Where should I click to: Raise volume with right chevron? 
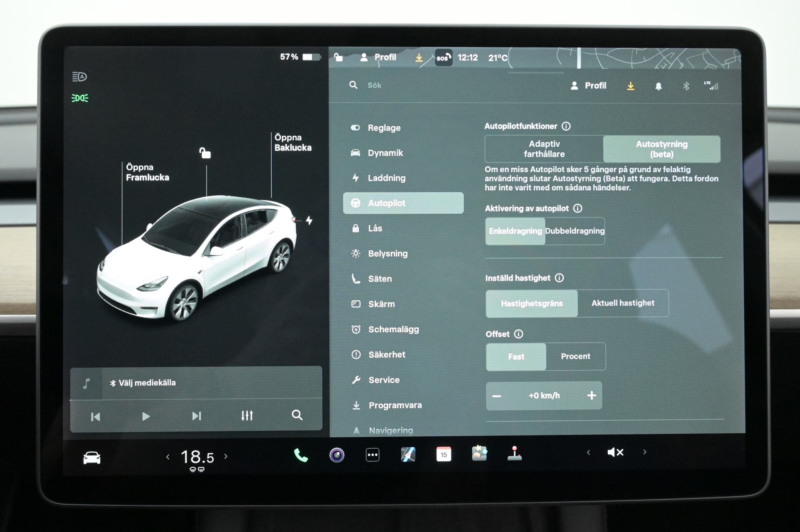644,452
